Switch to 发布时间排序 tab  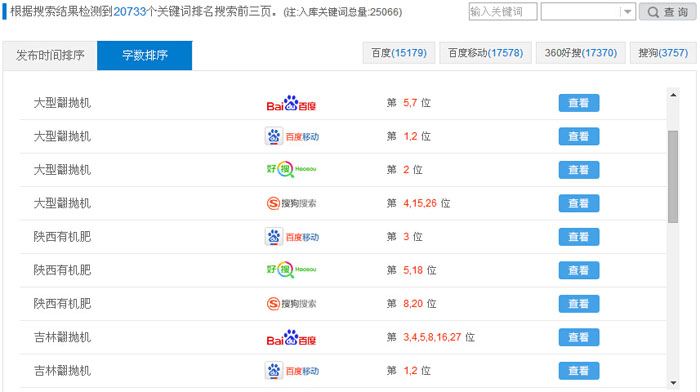tap(50, 55)
